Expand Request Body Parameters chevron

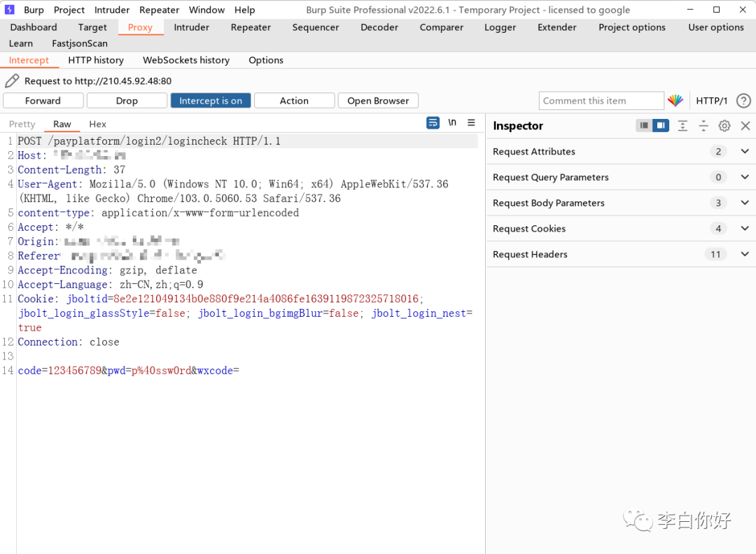coord(744,202)
